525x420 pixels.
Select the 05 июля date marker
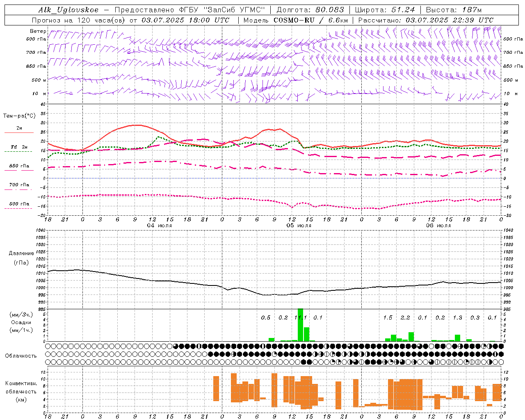pyautogui.click(x=299, y=226)
